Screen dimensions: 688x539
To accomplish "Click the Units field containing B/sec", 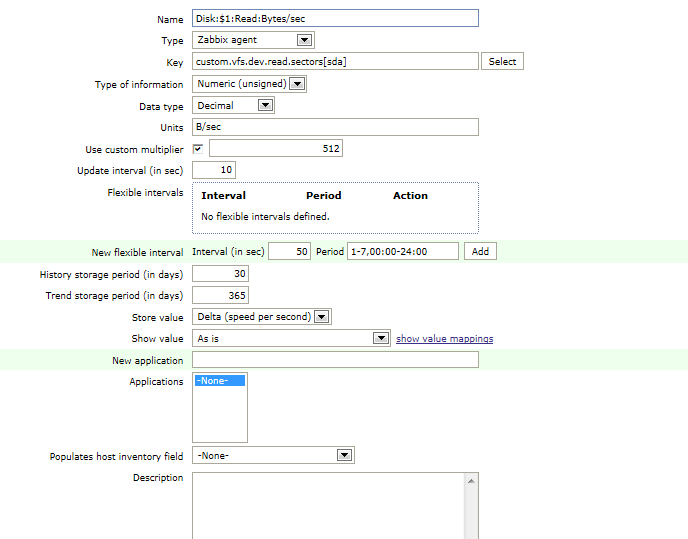I will click(335, 127).
